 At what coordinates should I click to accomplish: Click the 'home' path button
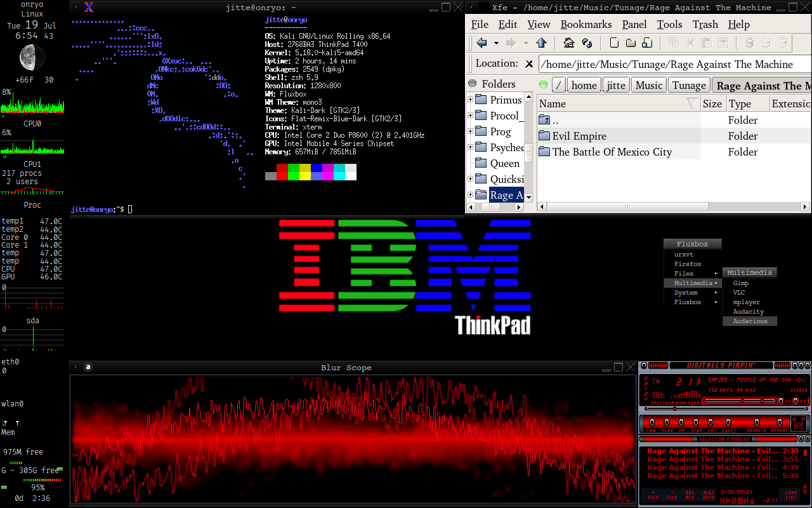[584, 85]
